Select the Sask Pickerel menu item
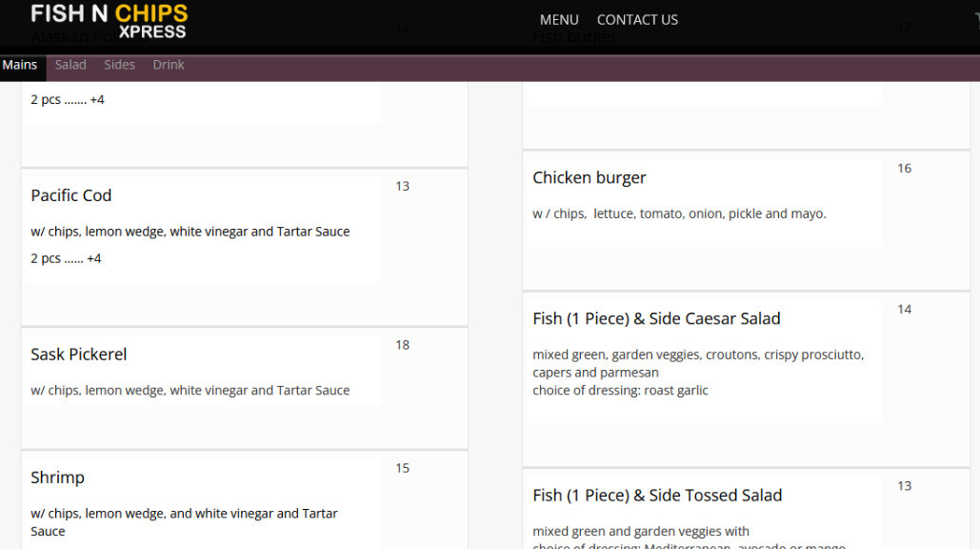The image size is (980, 549). 79,355
